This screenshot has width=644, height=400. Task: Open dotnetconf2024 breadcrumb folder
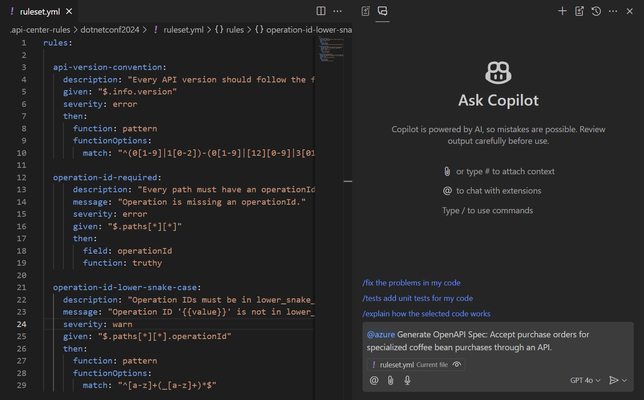tap(109, 30)
